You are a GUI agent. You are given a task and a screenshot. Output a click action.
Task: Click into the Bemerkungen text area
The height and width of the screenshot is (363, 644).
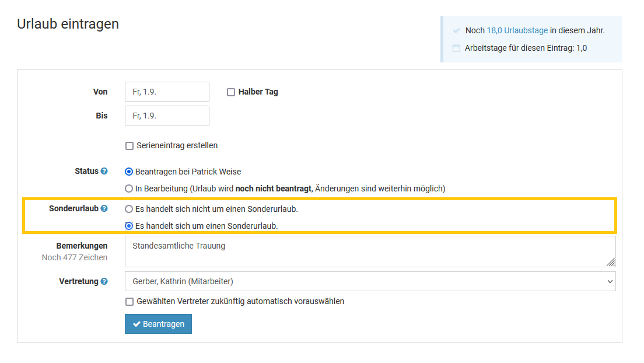(370, 252)
